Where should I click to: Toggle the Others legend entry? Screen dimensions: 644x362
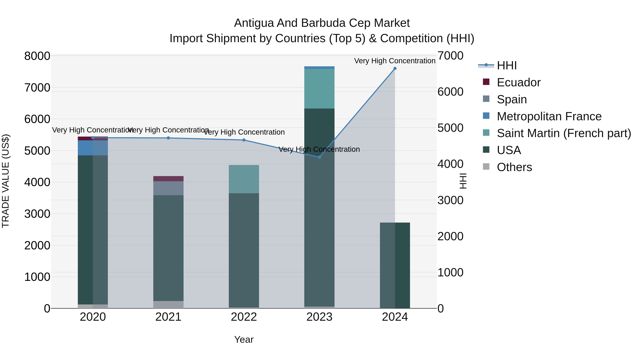tap(507, 167)
